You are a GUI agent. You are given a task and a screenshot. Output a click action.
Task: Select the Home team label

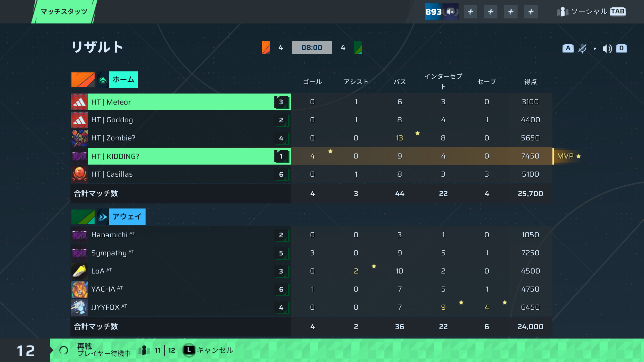(123, 80)
